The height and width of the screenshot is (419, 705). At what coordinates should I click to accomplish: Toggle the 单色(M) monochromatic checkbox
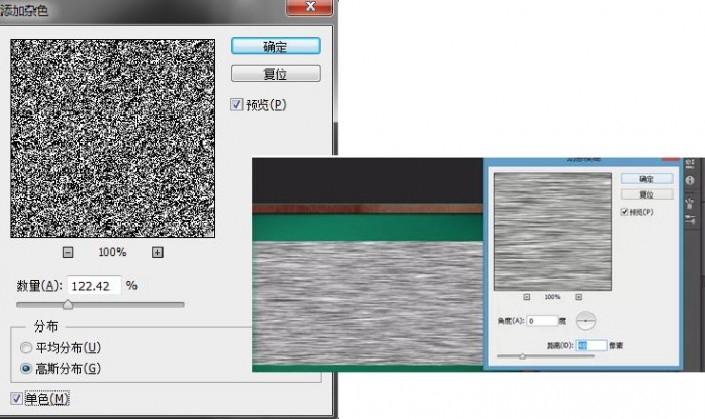pyautogui.click(x=16, y=398)
